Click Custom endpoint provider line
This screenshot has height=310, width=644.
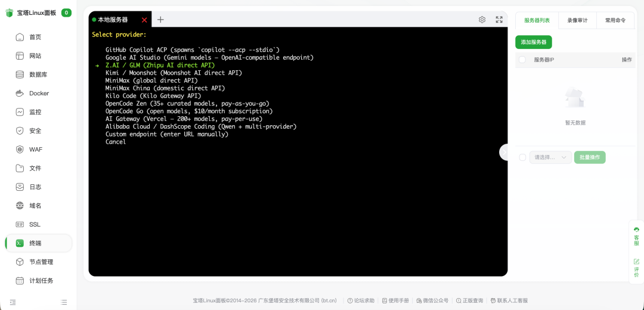point(167,134)
